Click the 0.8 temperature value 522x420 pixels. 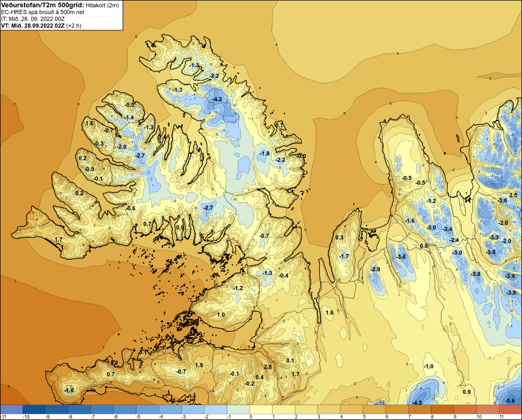point(424,246)
